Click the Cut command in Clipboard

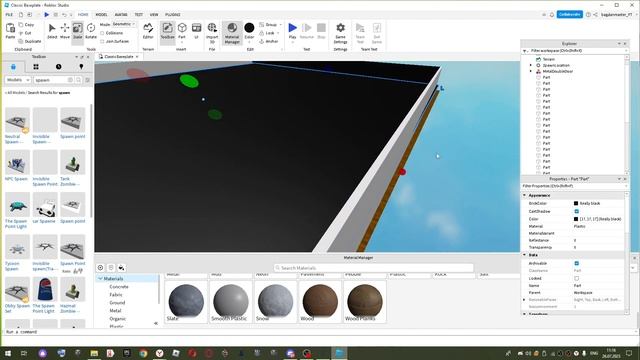25,33
